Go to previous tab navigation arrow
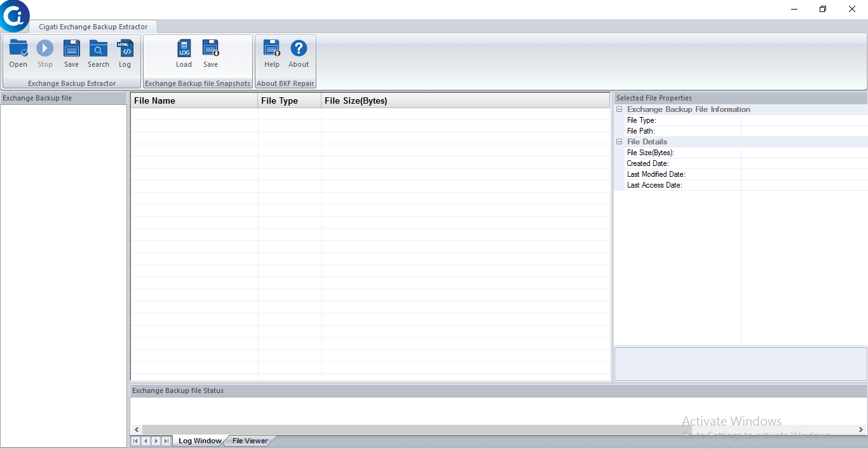Viewport: 868px width, 449px height. [x=146, y=441]
